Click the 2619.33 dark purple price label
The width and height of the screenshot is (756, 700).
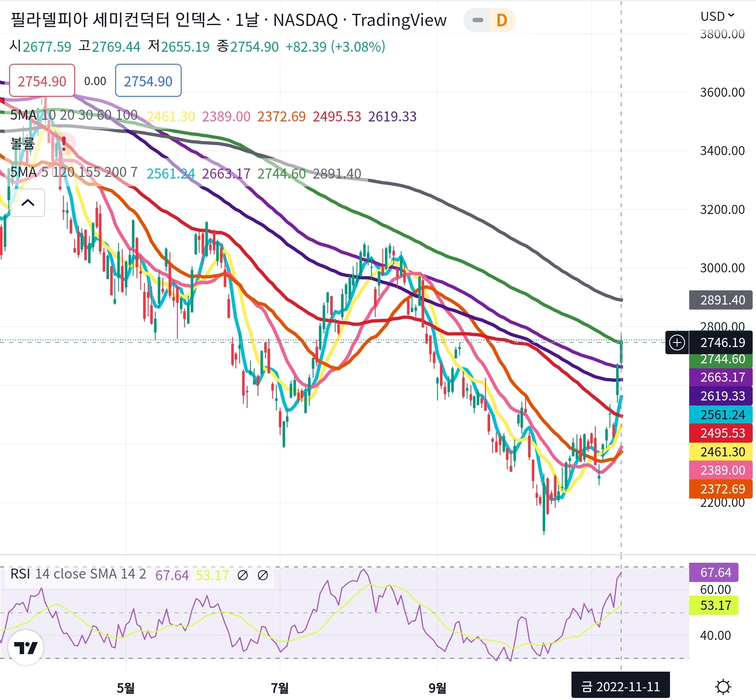[x=721, y=396]
